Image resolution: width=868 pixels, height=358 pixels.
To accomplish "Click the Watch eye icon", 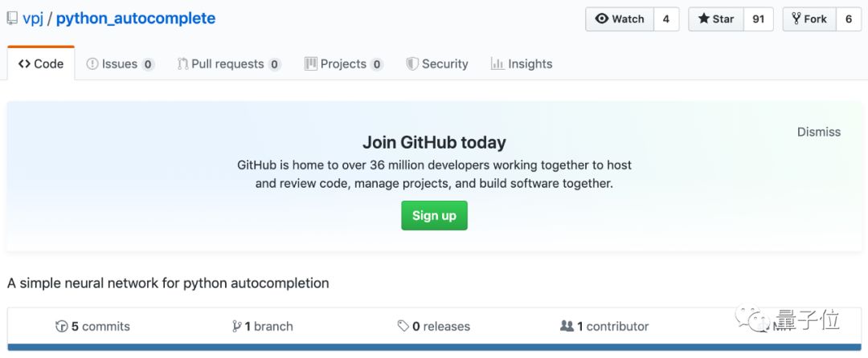I will coord(602,19).
